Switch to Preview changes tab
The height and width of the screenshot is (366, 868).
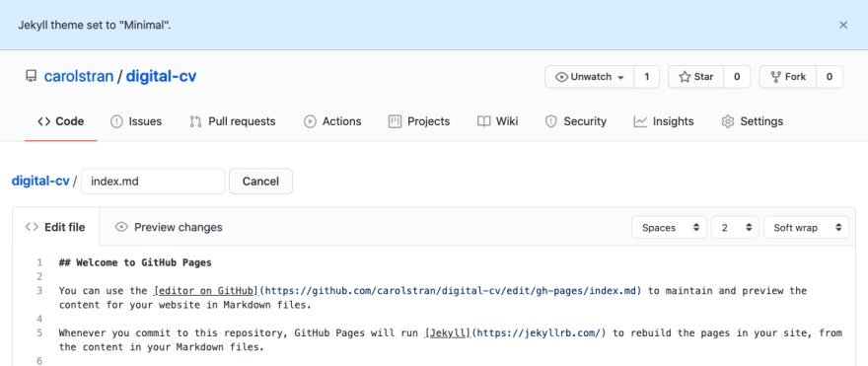[x=169, y=227]
